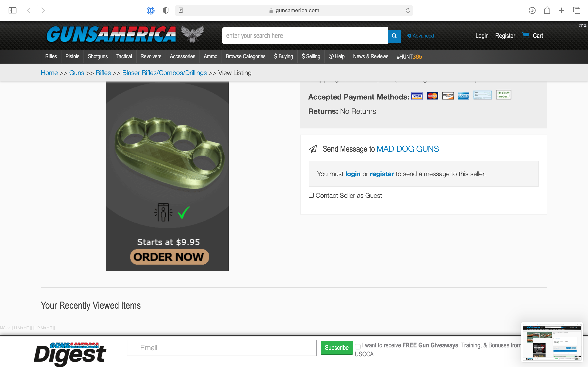Screen dimensions: 588x367
Task: Tick the USCCA free giveaways checkbox
Action: pos(357,346)
